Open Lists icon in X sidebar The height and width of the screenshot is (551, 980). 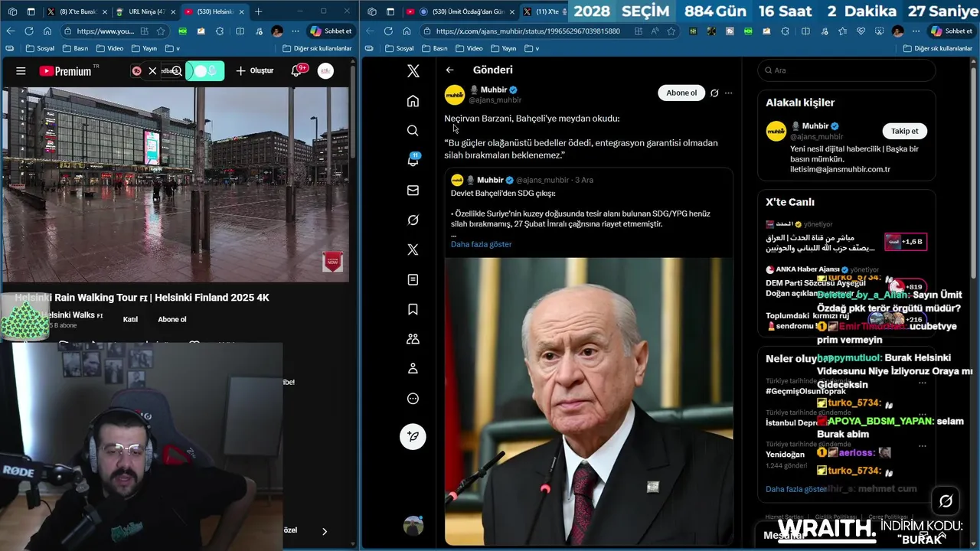tap(413, 280)
